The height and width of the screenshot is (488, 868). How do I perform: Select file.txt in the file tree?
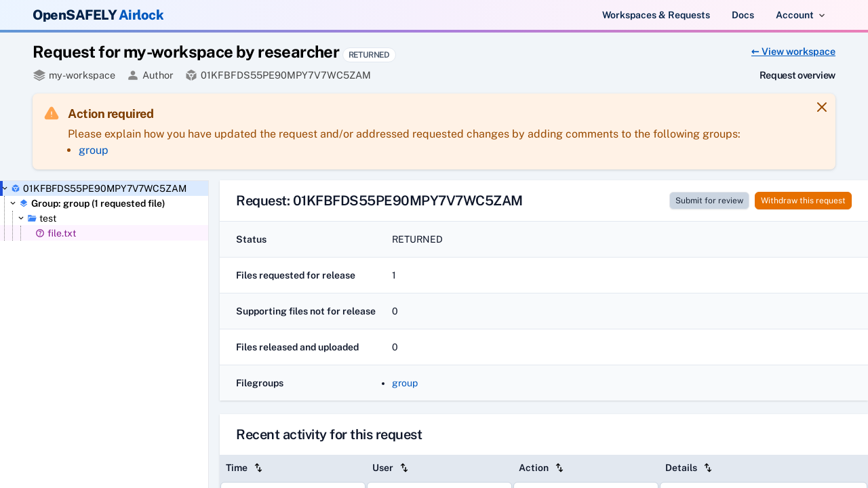pyautogui.click(x=62, y=233)
